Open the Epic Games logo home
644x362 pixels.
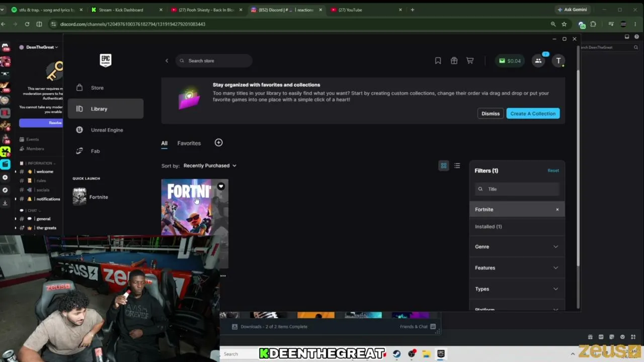click(x=105, y=60)
